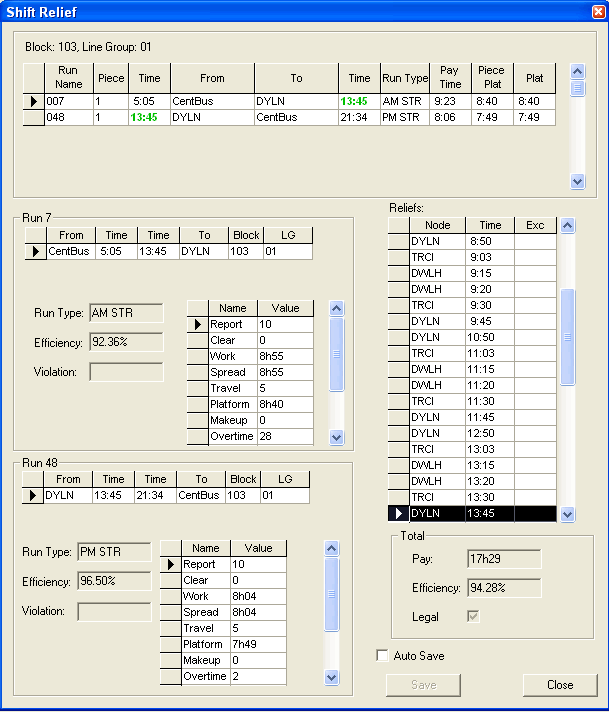Click the Reliefs list scrollbar thumb

point(568,337)
